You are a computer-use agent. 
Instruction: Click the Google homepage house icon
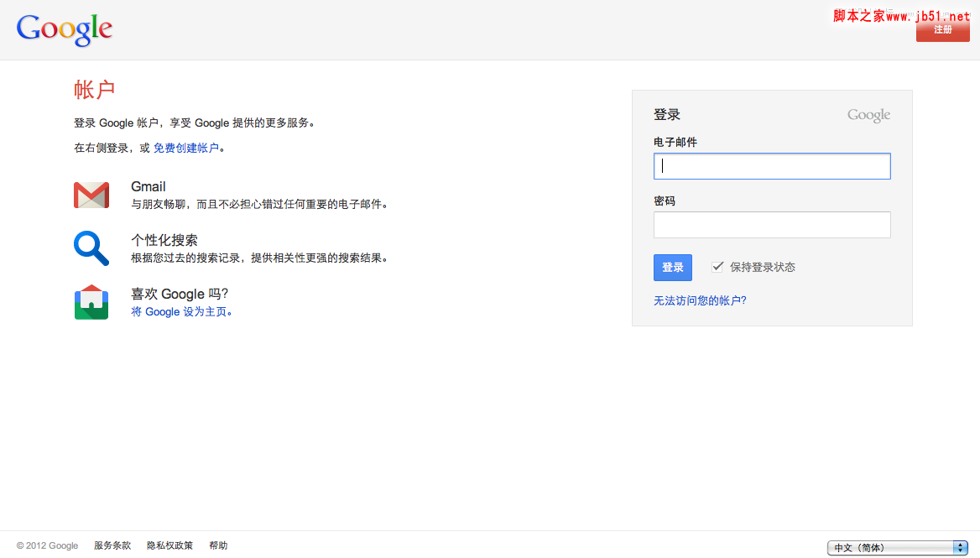(x=91, y=302)
